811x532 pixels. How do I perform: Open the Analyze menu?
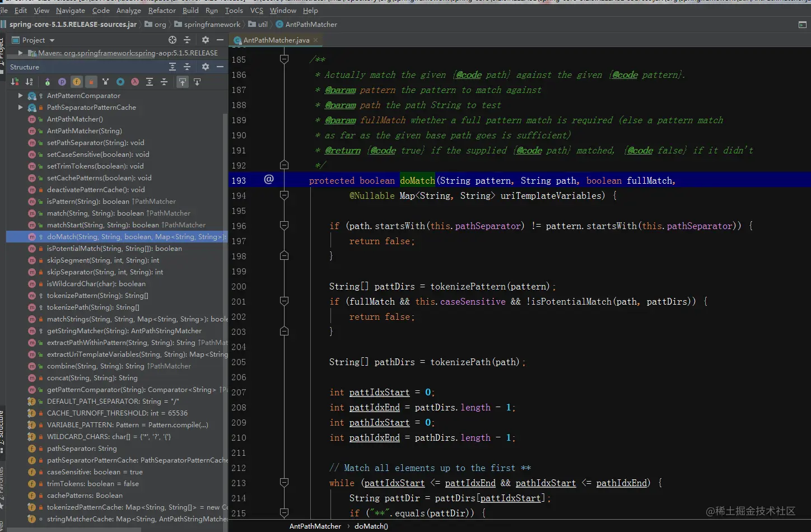pos(129,10)
